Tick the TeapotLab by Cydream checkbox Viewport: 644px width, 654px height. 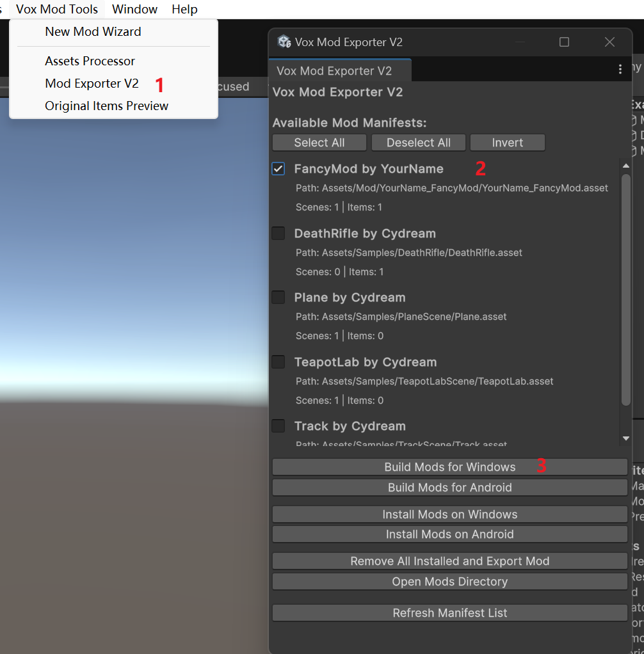click(278, 362)
